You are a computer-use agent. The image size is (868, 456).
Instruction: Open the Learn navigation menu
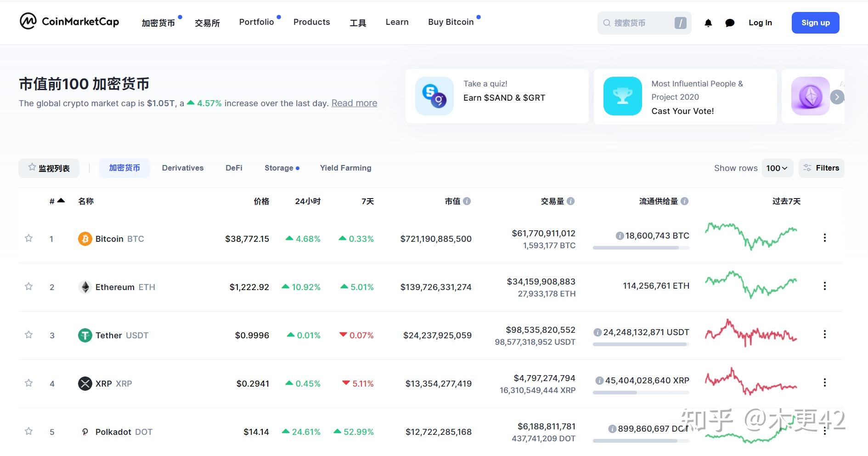coord(397,22)
